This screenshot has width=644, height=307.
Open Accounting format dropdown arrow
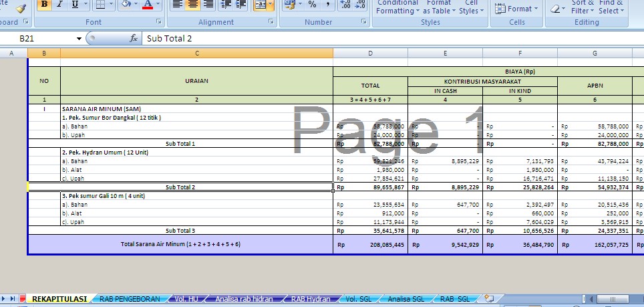tap(300, 5)
